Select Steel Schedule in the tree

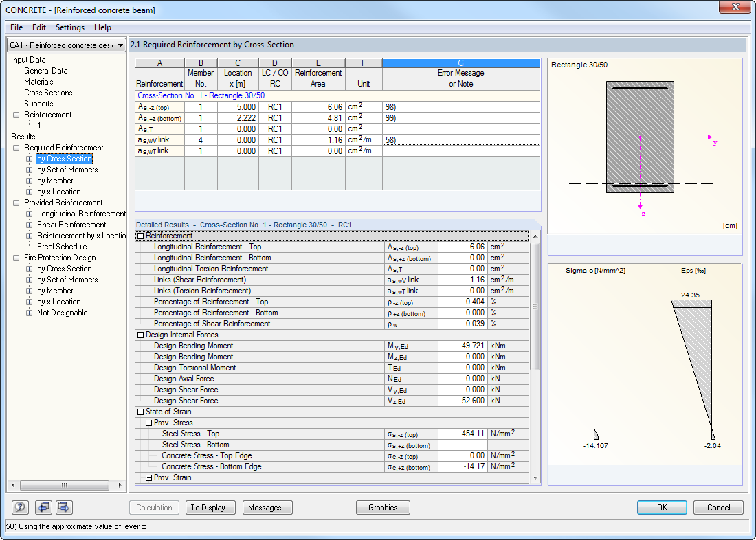(x=62, y=247)
